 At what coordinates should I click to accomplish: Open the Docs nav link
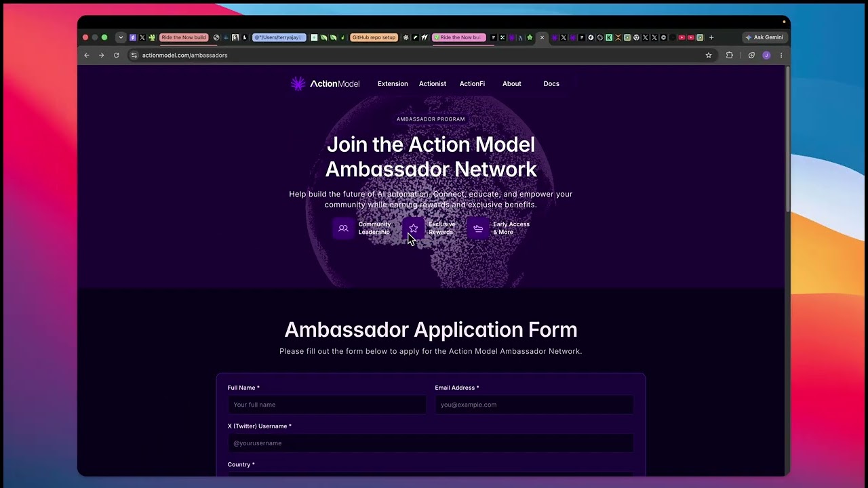coord(551,83)
